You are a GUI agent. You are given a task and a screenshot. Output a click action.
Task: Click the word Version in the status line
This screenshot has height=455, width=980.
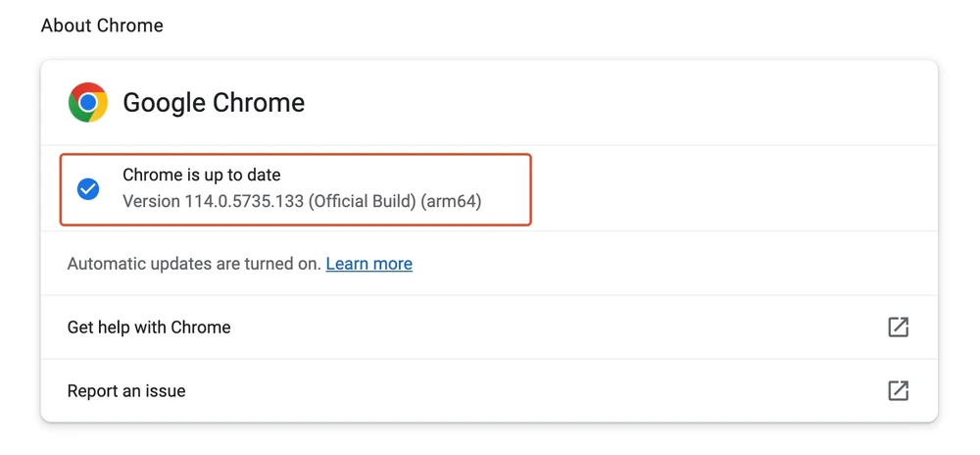click(151, 202)
